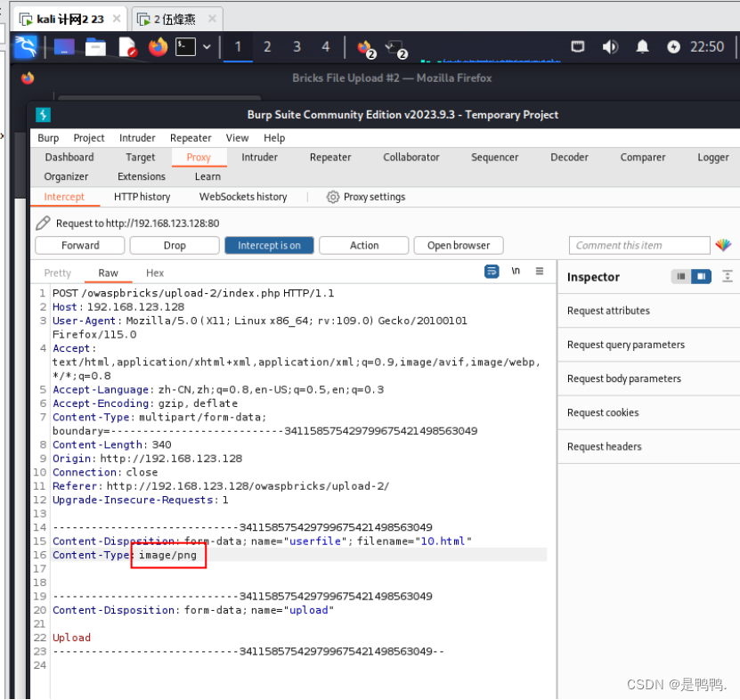
Task: Open the terminal emulator launcher
Action: 185,47
